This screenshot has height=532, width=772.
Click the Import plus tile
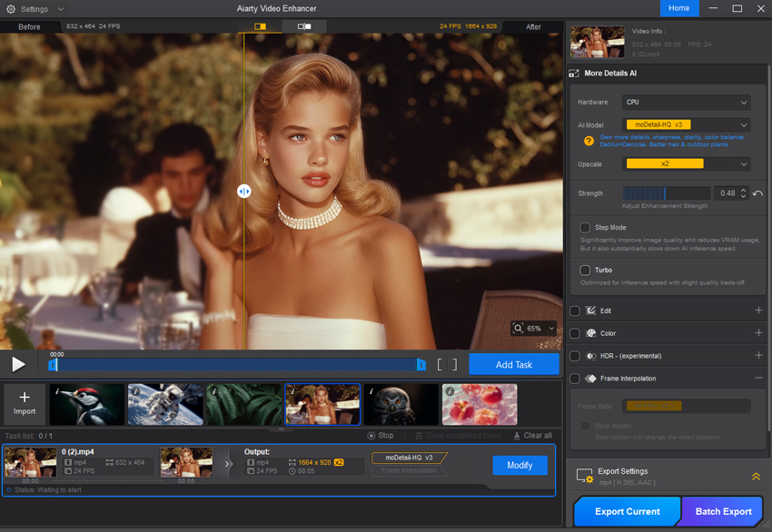pos(25,404)
